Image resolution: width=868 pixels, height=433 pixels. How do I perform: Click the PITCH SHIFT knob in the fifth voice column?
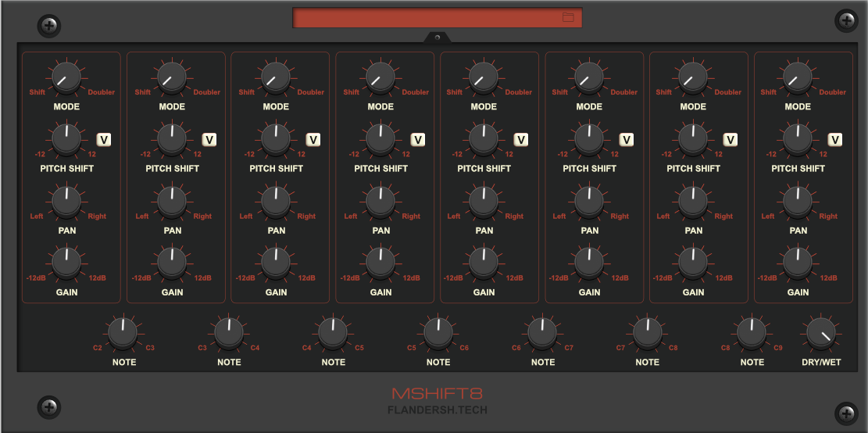pyautogui.click(x=484, y=140)
